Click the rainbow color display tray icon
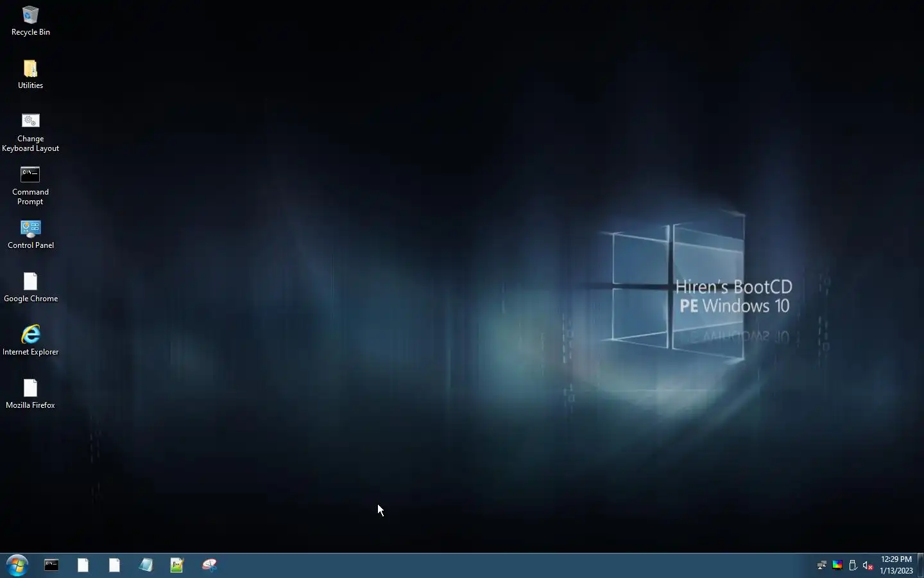The height and width of the screenshot is (578, 924). coord(837,566)
